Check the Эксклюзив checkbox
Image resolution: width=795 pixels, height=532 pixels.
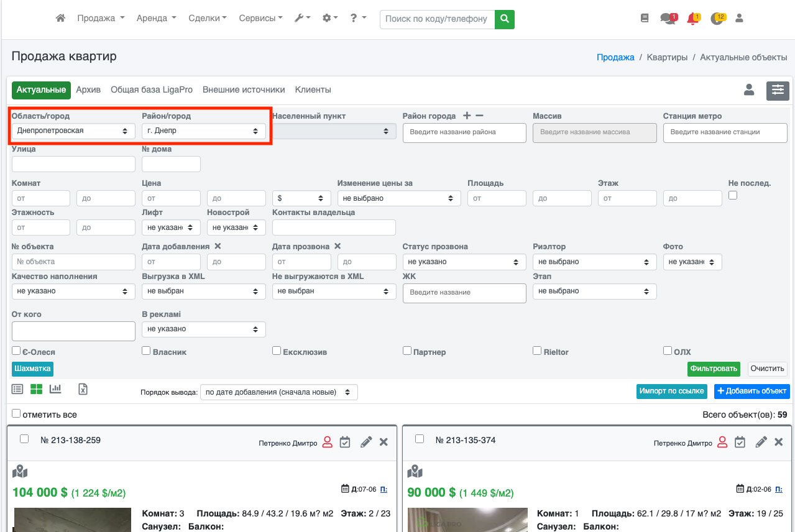[277, 351]
